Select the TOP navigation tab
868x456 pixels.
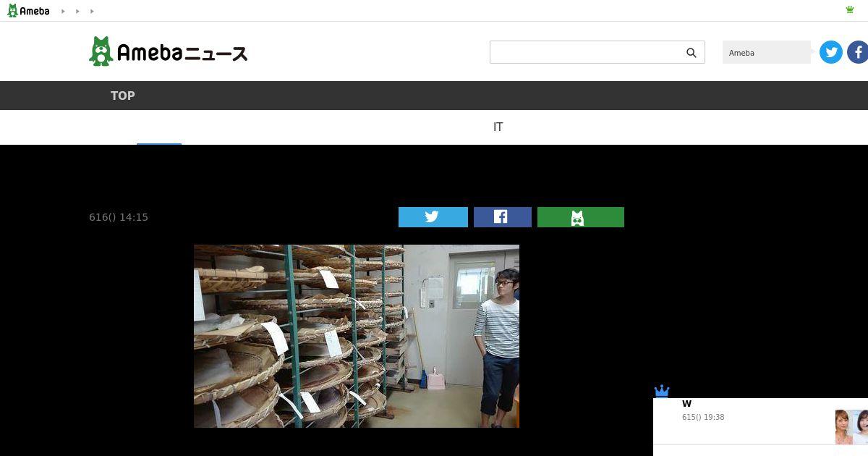(122, 96)
